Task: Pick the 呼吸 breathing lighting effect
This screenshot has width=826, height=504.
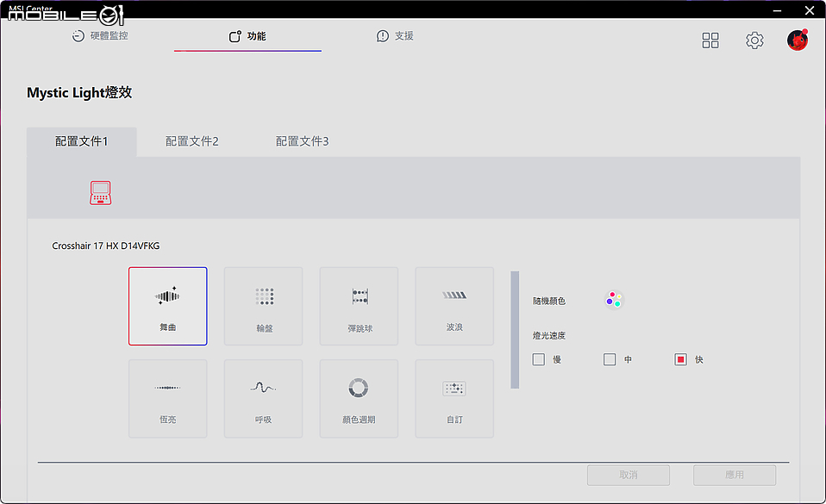Action: [263, 399]
